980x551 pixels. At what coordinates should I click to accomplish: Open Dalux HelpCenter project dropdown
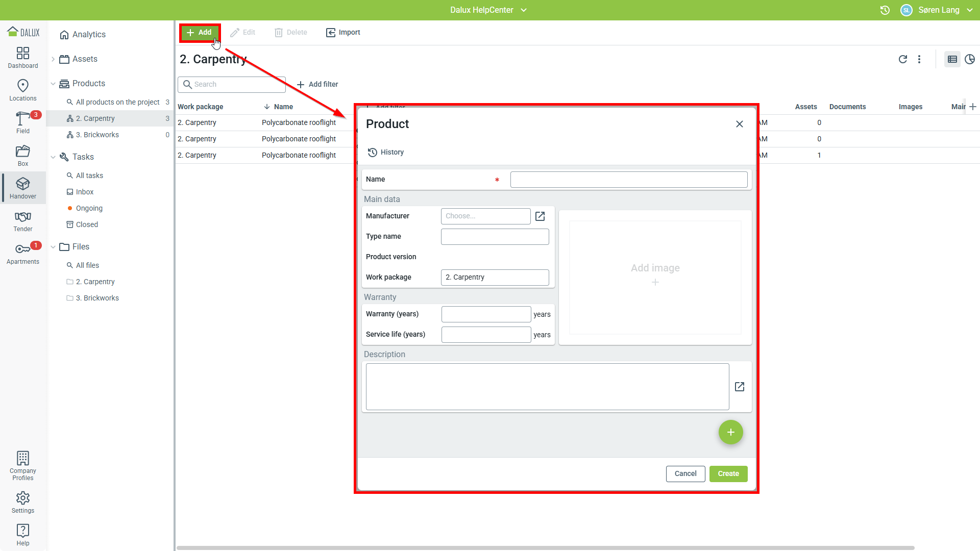488,10
